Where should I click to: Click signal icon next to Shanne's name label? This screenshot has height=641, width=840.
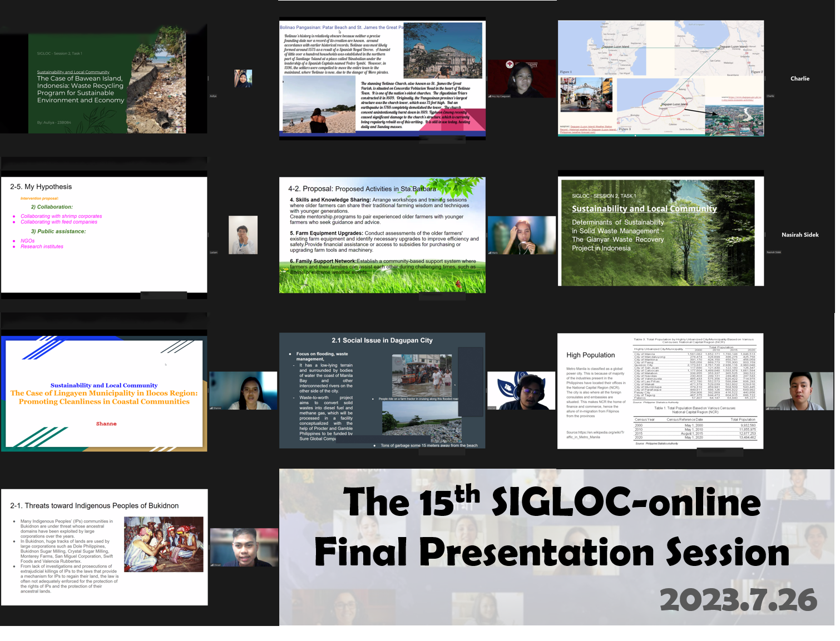pyautogui.click(x=211, y=408)
